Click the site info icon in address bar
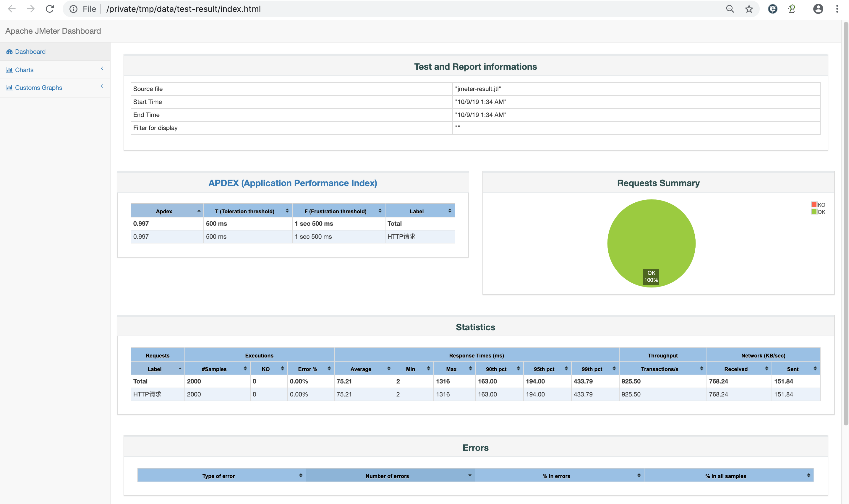Image resolution: width=849 pixels, height=504 pixels. 73,9
